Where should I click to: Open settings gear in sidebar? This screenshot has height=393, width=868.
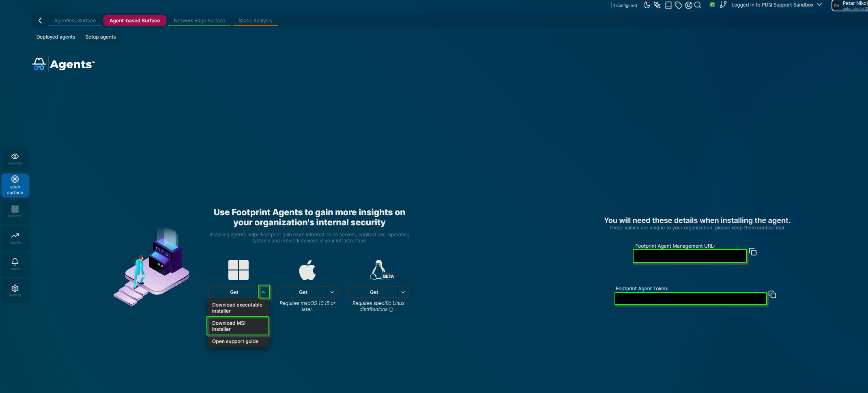pyautogui.click(x=15, y=291)
